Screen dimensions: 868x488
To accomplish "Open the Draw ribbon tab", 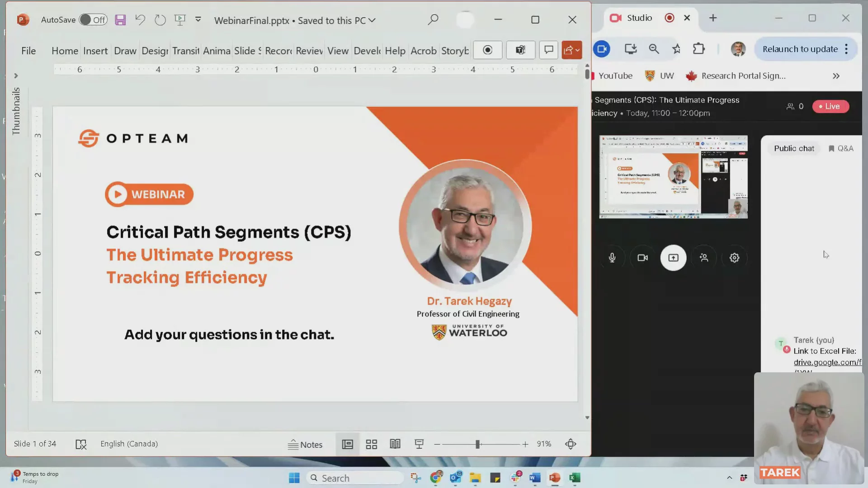I will coord(125,51).
